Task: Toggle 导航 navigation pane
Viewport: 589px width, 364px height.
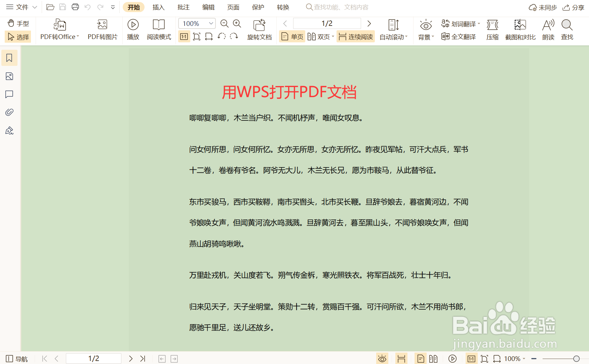Action: [x=17, y=359]
